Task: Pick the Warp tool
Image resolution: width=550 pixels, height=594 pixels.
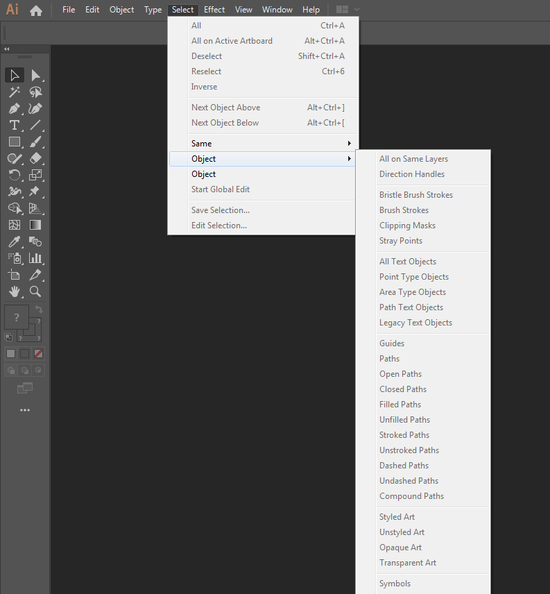Action: (14, 192)
